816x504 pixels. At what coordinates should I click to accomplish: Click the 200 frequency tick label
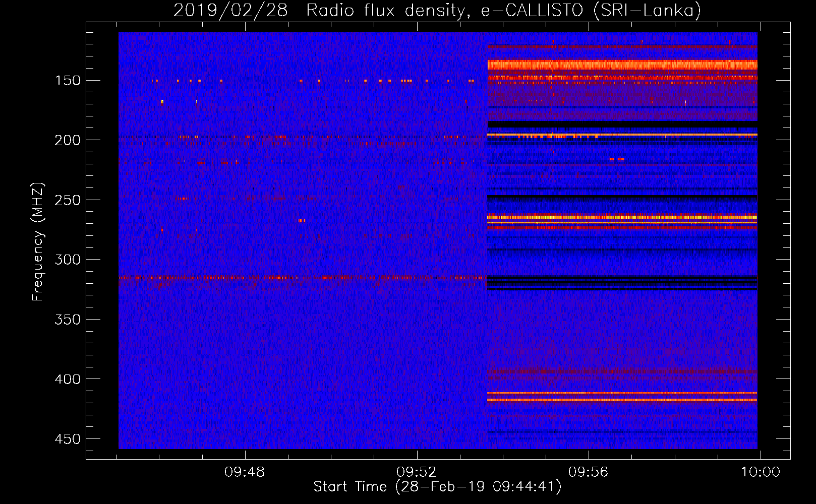[x=68, y=140]
